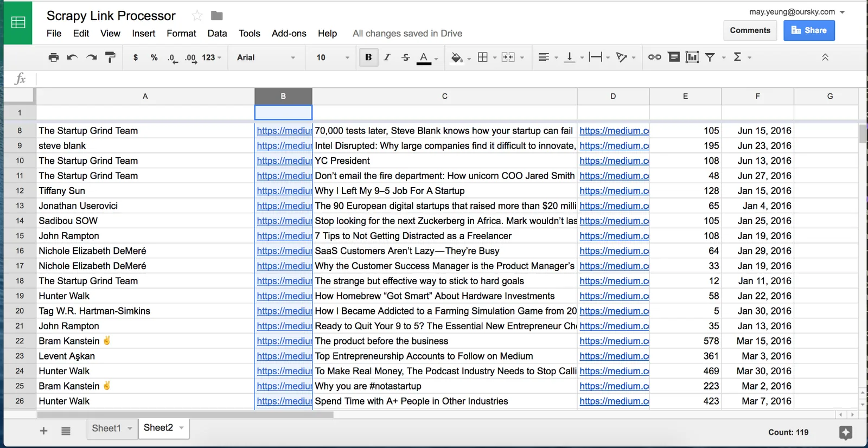Click the print icon in toolbar
The height and width of the screenshot is (448, 868).
pyautogui.click(x=53, y=57)
